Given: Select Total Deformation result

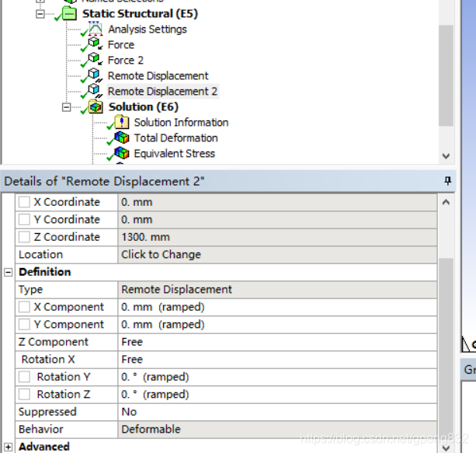Looking at the screenshot, I should point(175,138).
